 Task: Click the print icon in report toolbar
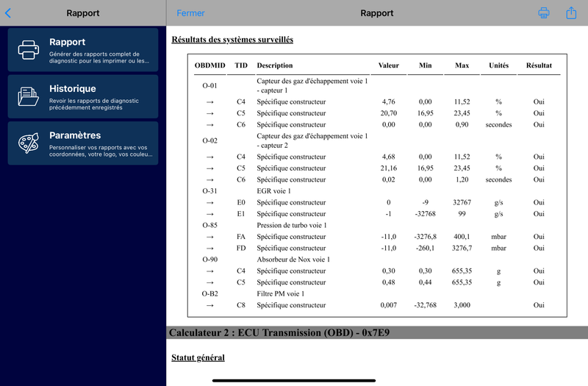coord(543,13)
